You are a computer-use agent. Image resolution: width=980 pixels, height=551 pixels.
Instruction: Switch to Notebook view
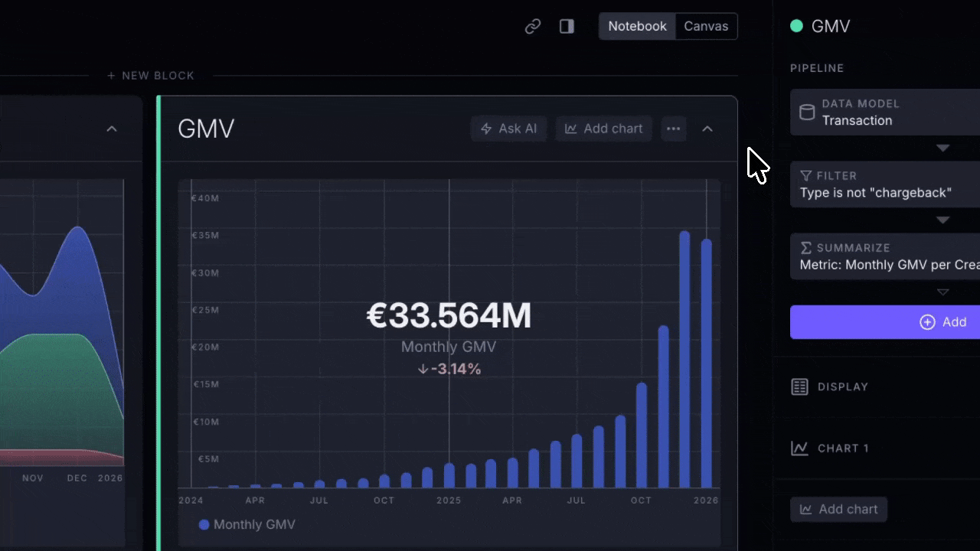coord(637,26)
